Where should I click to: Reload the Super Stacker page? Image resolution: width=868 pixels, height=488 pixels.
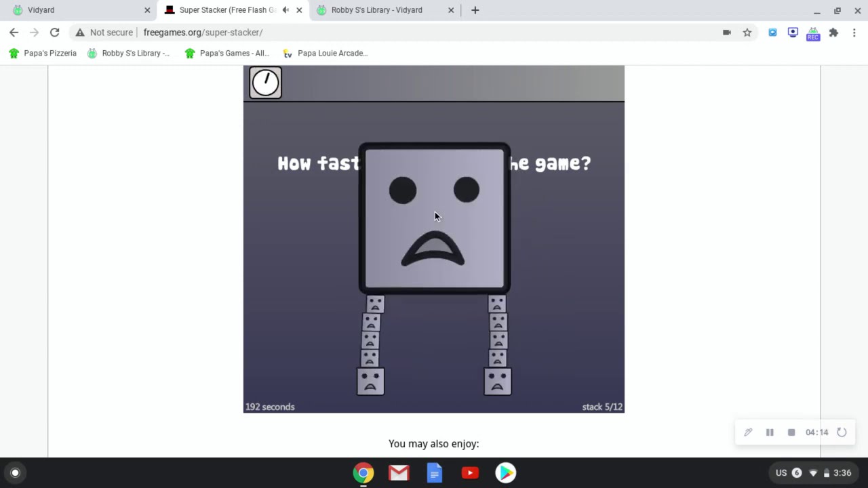coord(54,33)
